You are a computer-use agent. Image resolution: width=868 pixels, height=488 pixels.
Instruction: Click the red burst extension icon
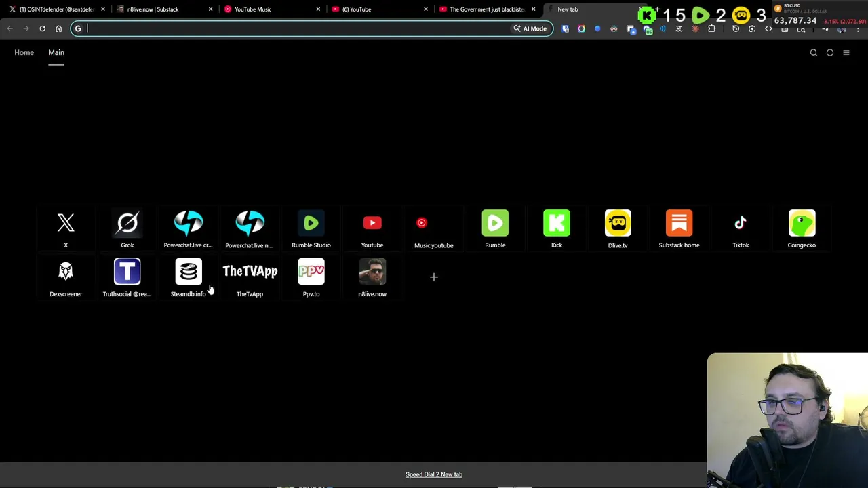[x=695, y=28]
